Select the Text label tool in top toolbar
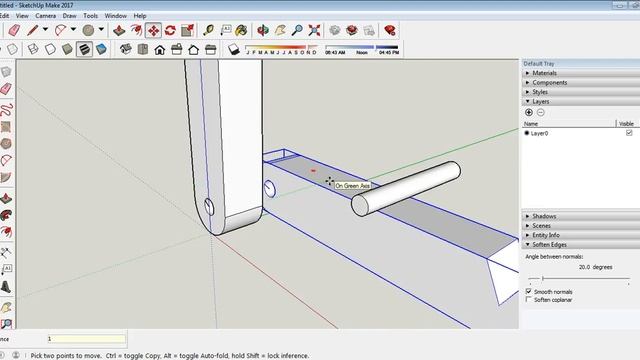Image resolution: width=640 pixels, height=360 pixels. pyautogui.click(x=225, y=30)
